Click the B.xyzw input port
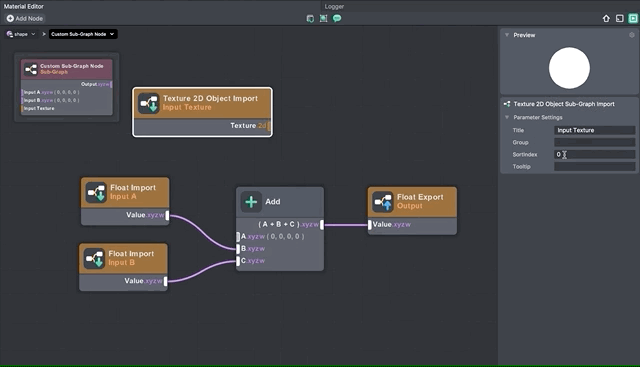Screen dimensions: 640x367 point(238,249)
